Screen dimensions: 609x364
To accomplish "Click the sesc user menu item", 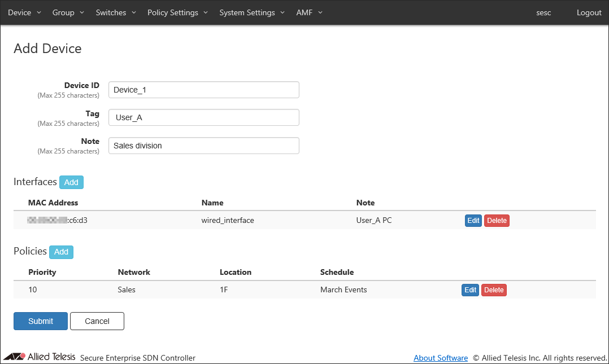I will (543, 12).
